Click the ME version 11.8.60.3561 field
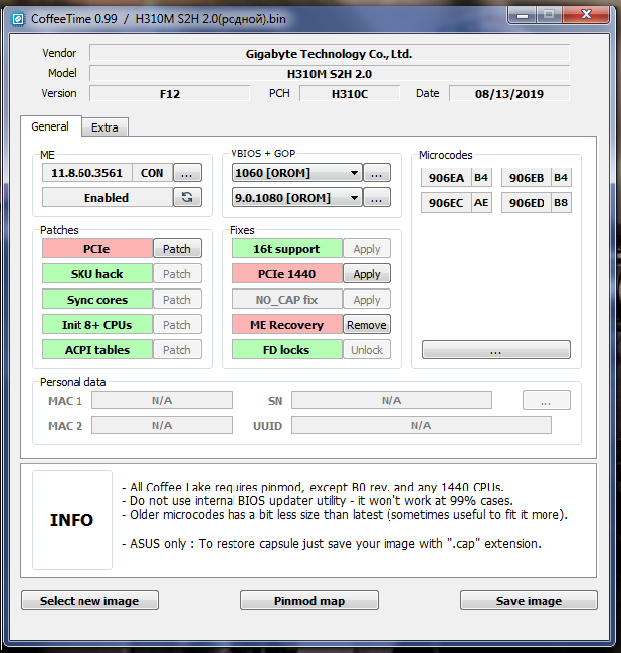The height and width of the screenshot is (653, 621). tap(87, 173)
